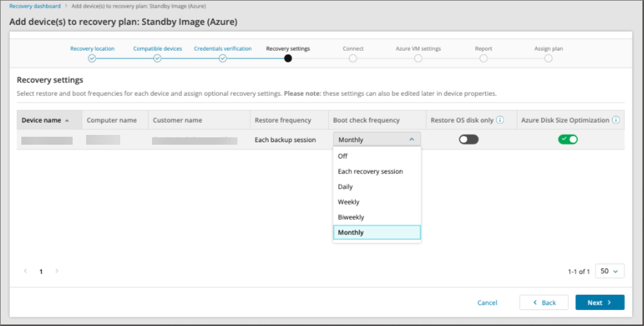
Task: Disable the Azure Disk Size Optimization toggle
Action: (x=568, y=140)
